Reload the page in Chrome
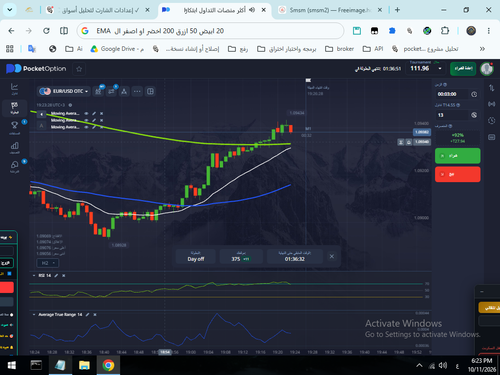The image size is (500, 375). [x=46, y=31]
